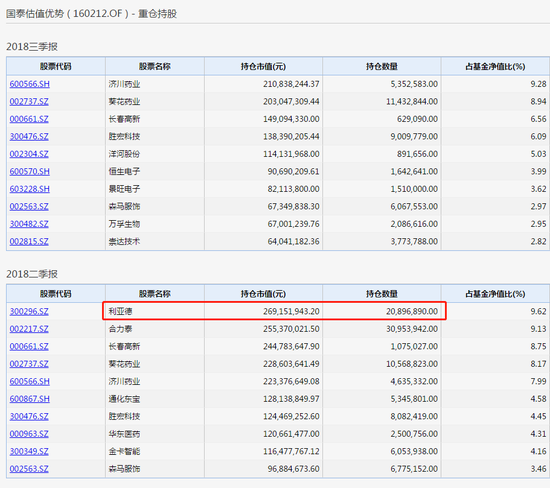This screenshot has width=550, height=488.
Task: Click the 300482.SZ stock code link
Action: point(29,224)
